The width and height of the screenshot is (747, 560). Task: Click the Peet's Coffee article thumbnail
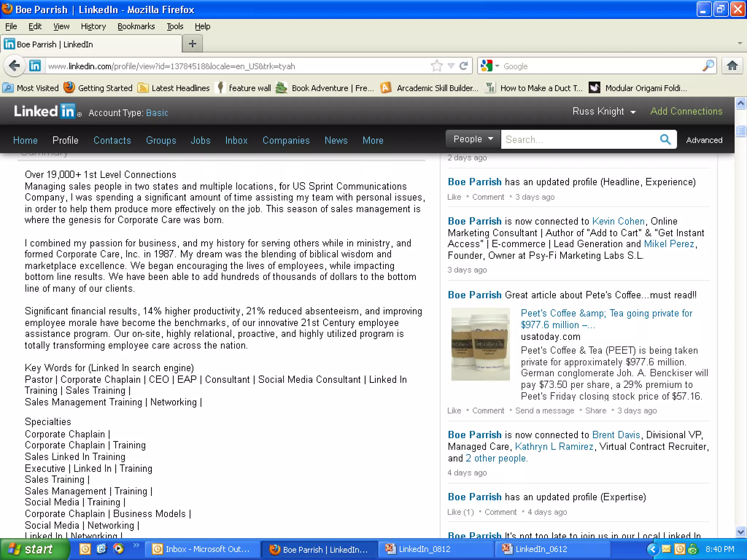(480, 344)
